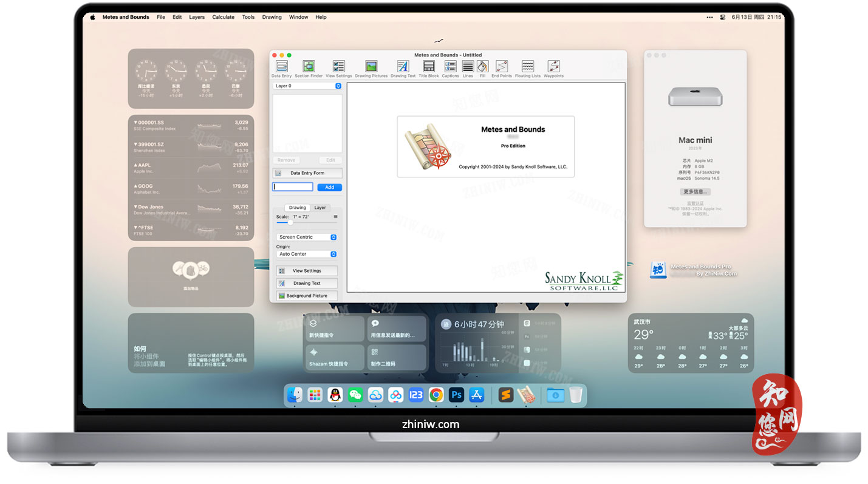The width and height of the screenshot is (868, 484).
Task: Click the AAPL row in stocks widget
Action: click(x=191, y=168)
